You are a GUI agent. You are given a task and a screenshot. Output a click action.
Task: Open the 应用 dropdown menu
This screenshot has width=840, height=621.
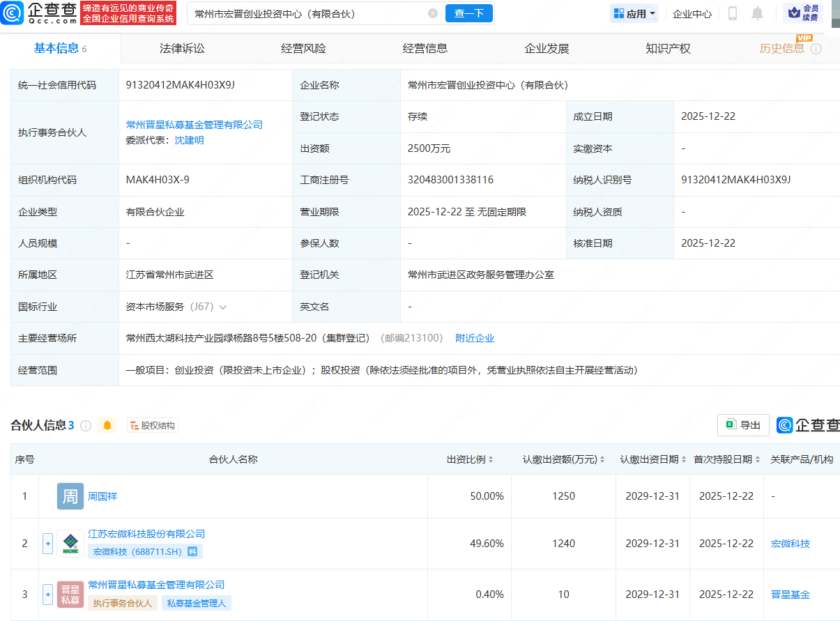click(634, 13)
